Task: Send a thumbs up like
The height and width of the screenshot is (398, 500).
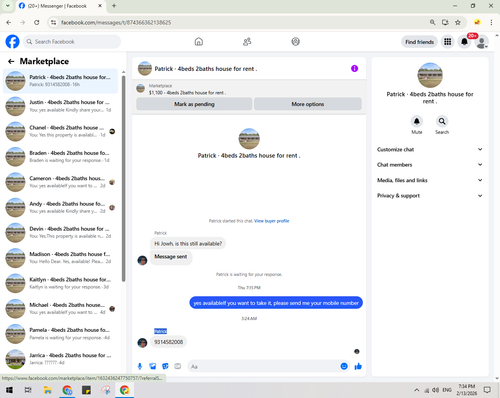Action: coord(358,366)
